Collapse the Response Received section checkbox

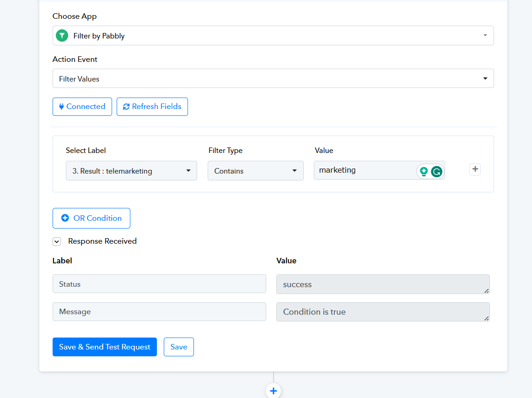tap(57, 241)
